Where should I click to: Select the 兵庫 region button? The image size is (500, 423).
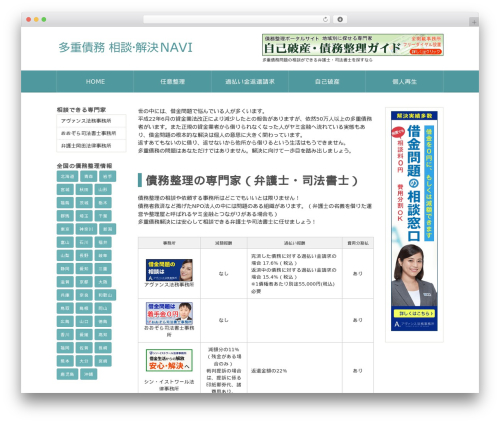tap(65, 295)
